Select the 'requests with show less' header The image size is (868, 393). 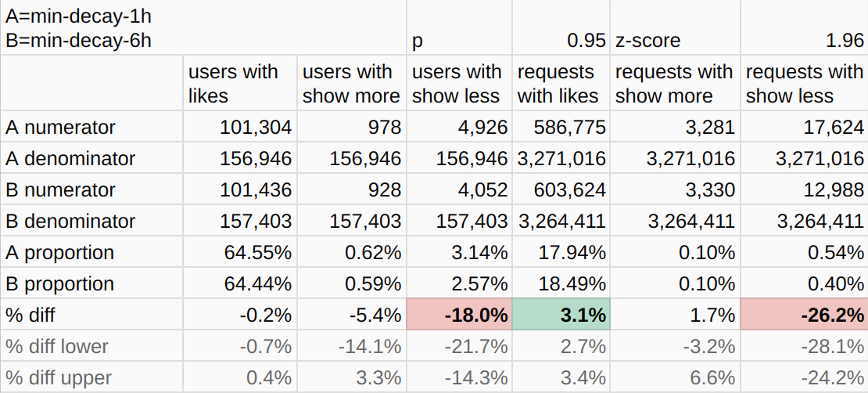[804, 84]
